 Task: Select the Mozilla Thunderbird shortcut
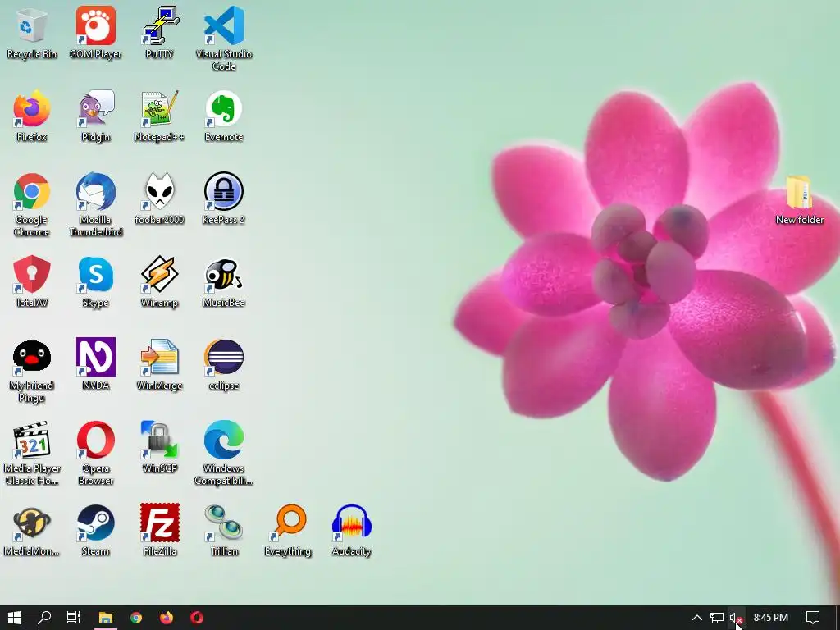point(95,205)
